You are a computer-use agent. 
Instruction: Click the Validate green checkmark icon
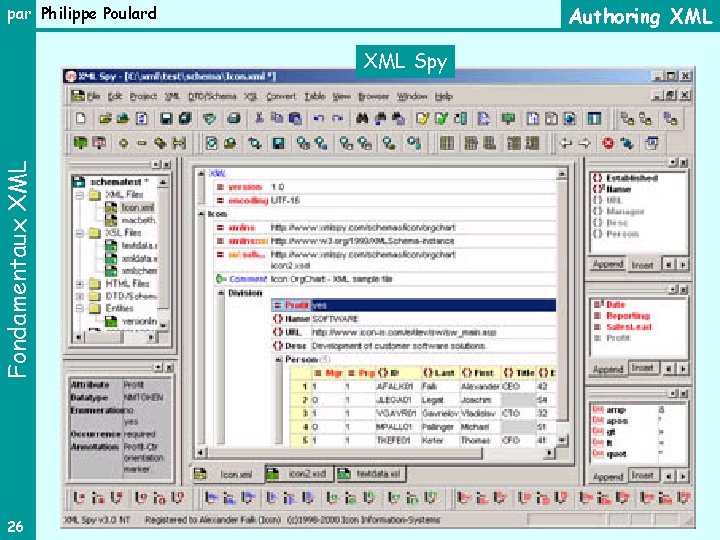point(441,118)
